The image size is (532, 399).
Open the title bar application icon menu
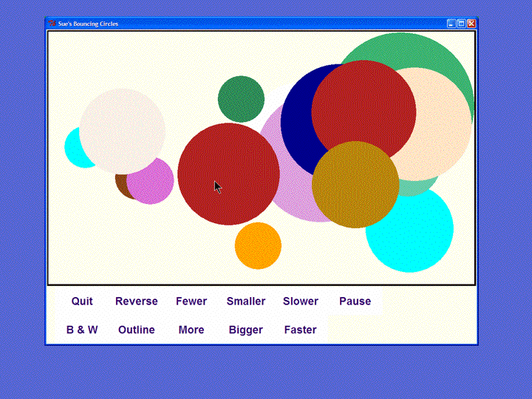point(52,24)
